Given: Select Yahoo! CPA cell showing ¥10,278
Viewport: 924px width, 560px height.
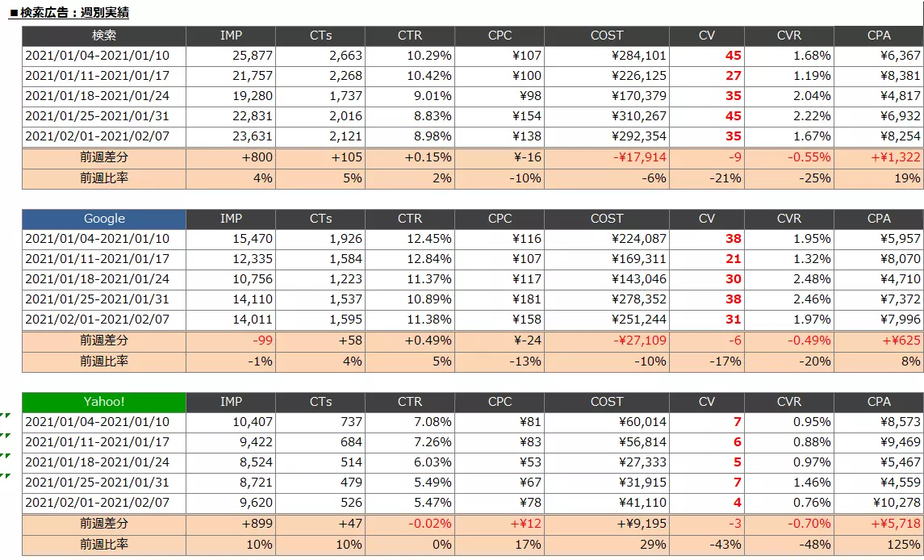Looking at the screenshot, I should [879, 502].
